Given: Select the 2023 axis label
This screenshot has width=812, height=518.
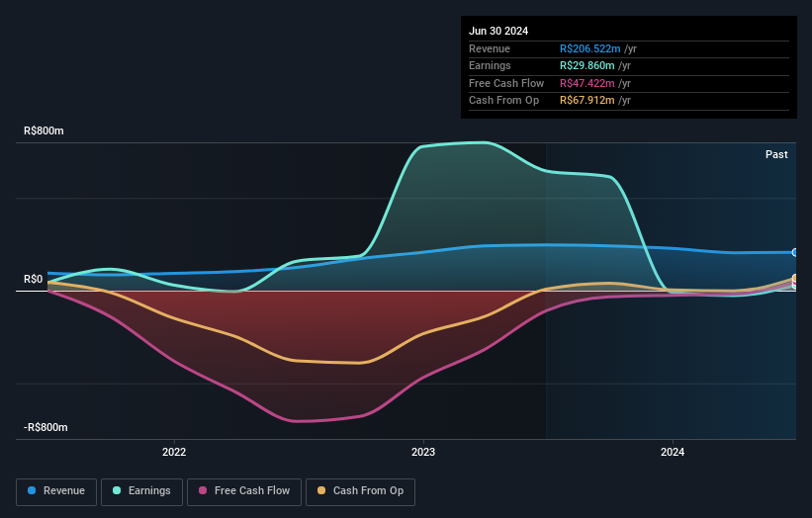Looking at the screenshot, I should click(423, 453).
